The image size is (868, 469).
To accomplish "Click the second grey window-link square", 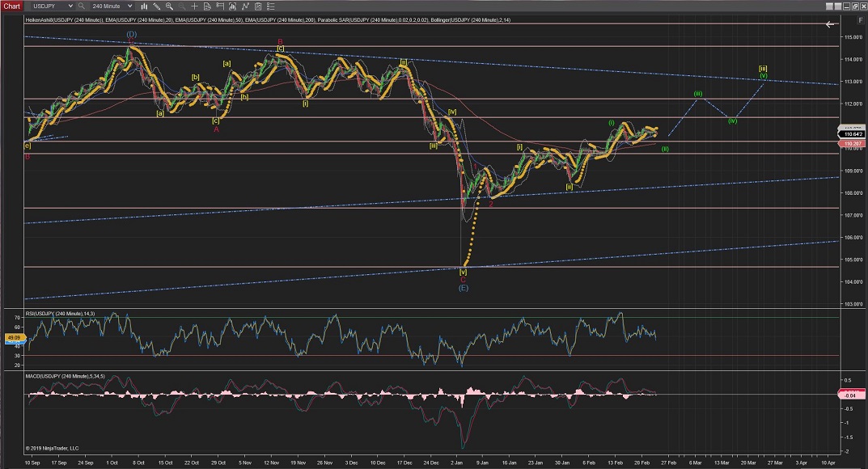I will click(838, 6).
